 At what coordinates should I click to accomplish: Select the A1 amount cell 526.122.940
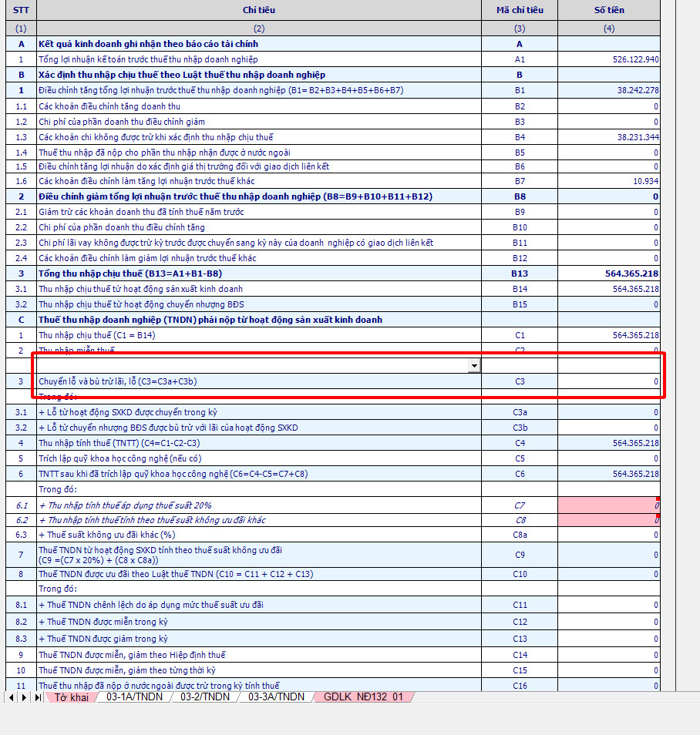(x=608, y=59)
